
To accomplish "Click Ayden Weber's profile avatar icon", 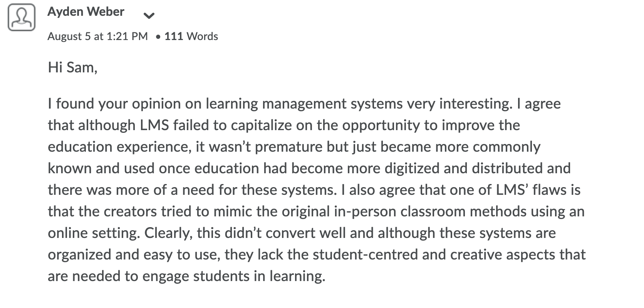I will (22, 18).
